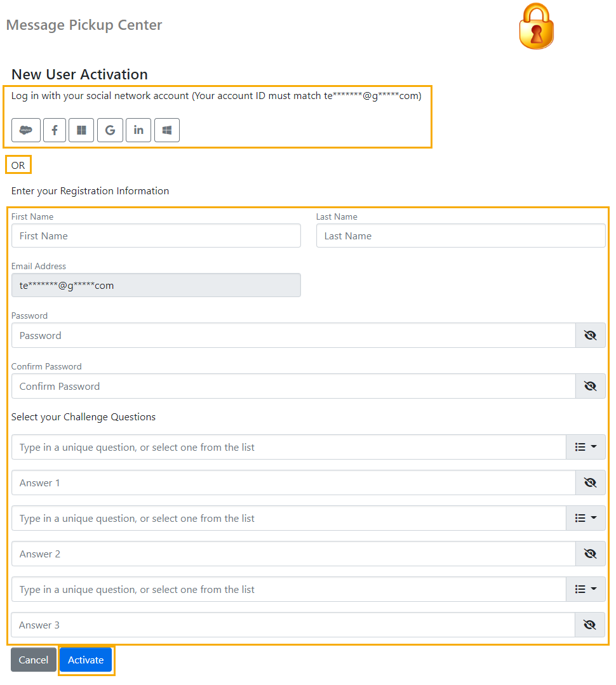Toggle visibility of the Confirm Password field
The width and height of the screenshot is (616, 685).
click(x=590, y=386)
